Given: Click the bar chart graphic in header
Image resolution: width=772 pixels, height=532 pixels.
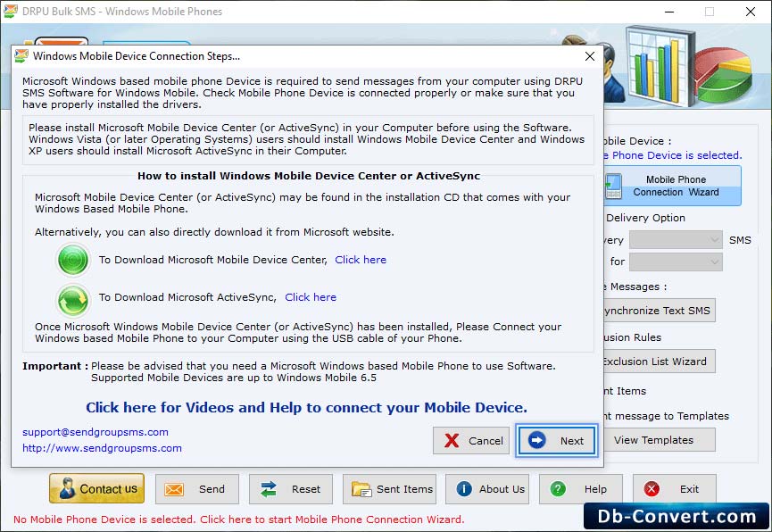Looking at the screenshot, I should click(659, 66).
